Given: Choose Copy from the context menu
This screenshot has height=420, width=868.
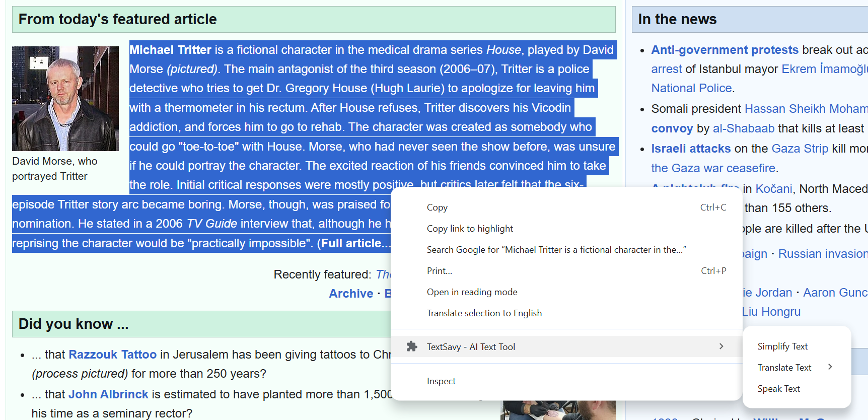Looking at the screenshot, I should (566, 207).
